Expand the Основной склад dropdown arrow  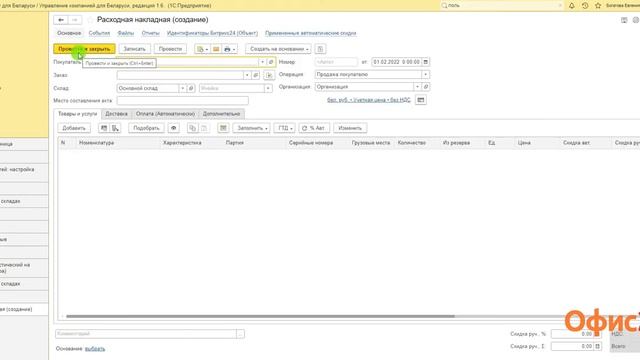tap(182, 88)
